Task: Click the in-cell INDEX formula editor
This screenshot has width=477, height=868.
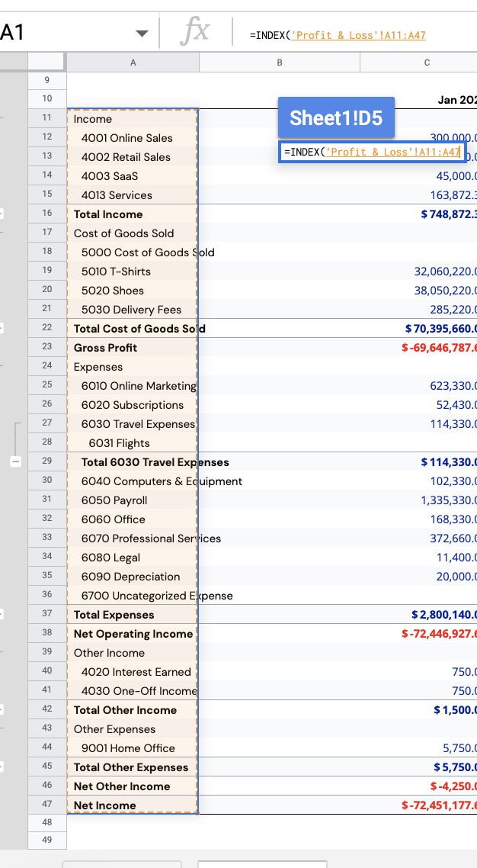Action: point(373,152)
